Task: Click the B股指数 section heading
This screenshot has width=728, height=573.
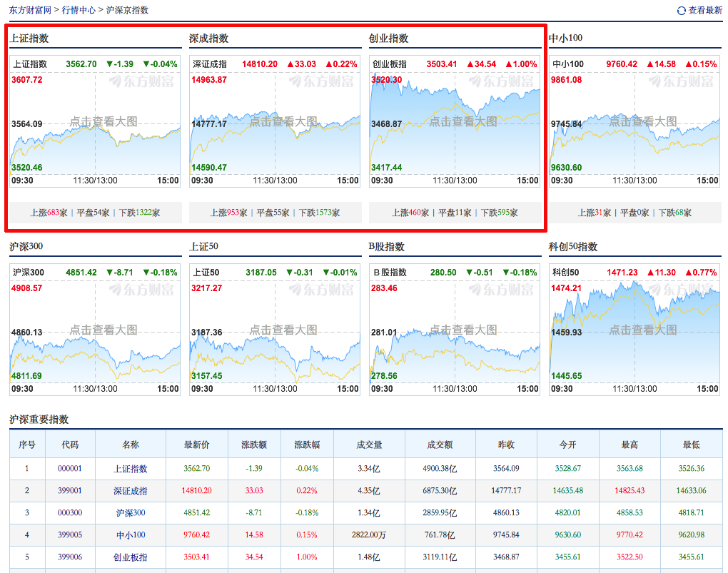Action: pyautogui.click(x=387, y=247)
